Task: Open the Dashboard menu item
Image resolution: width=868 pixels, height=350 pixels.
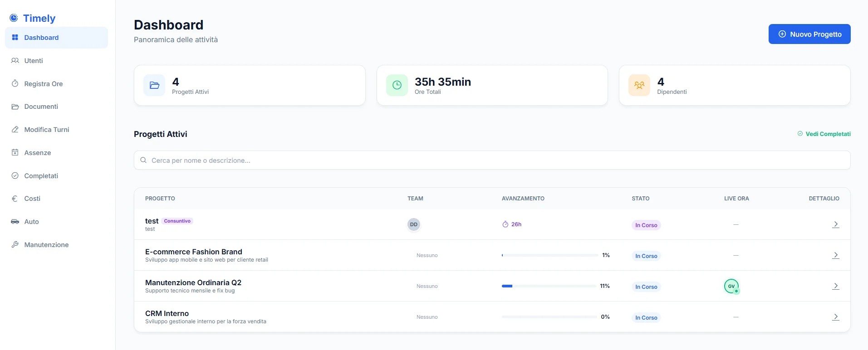Action: click(x=56, y=38)
